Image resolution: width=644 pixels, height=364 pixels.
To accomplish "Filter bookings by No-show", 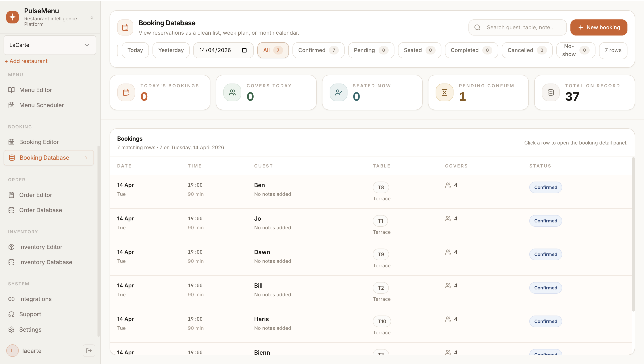I will (x=576, y=50).
